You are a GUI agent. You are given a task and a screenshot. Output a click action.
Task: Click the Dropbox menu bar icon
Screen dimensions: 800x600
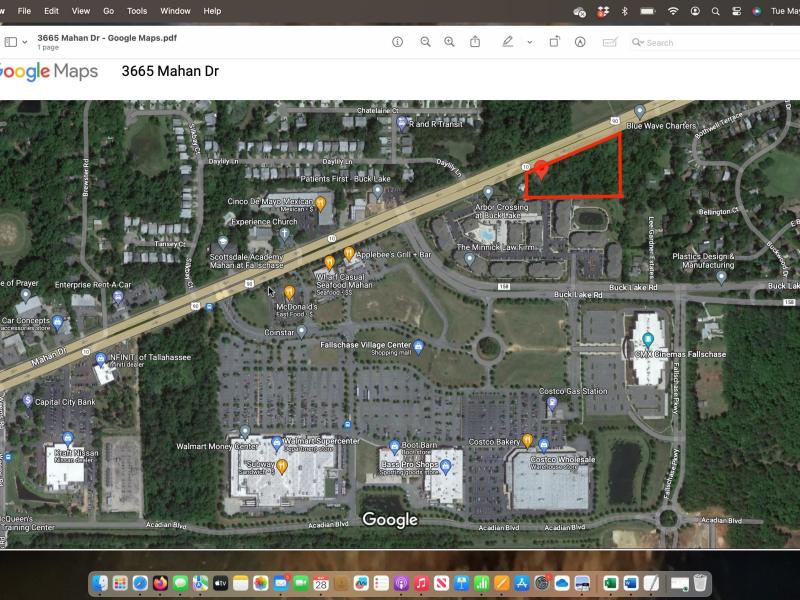coord(603,11)
